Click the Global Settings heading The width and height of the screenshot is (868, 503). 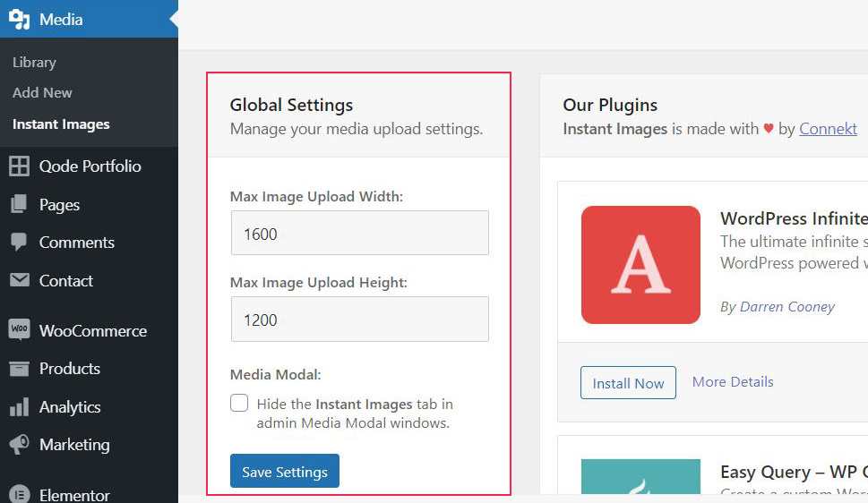291,105
